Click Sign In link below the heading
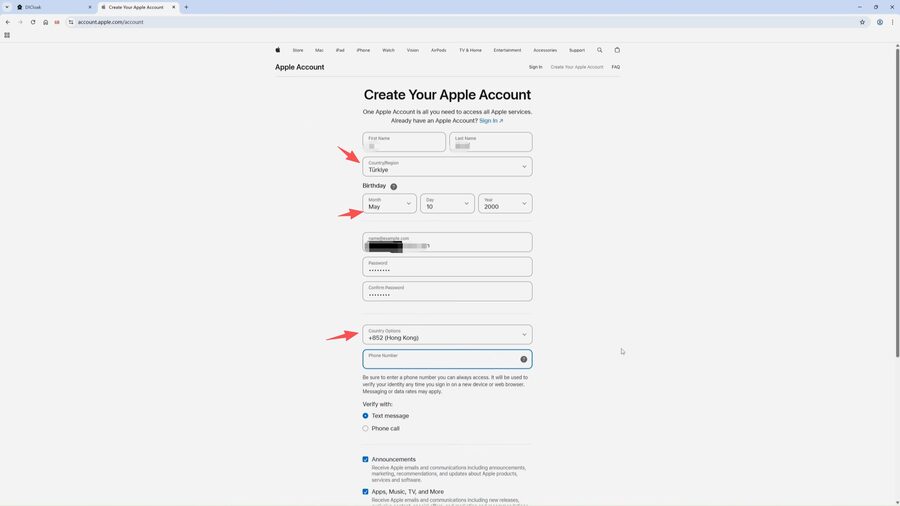The image size is (900, 506). click(x=491, y=120)
